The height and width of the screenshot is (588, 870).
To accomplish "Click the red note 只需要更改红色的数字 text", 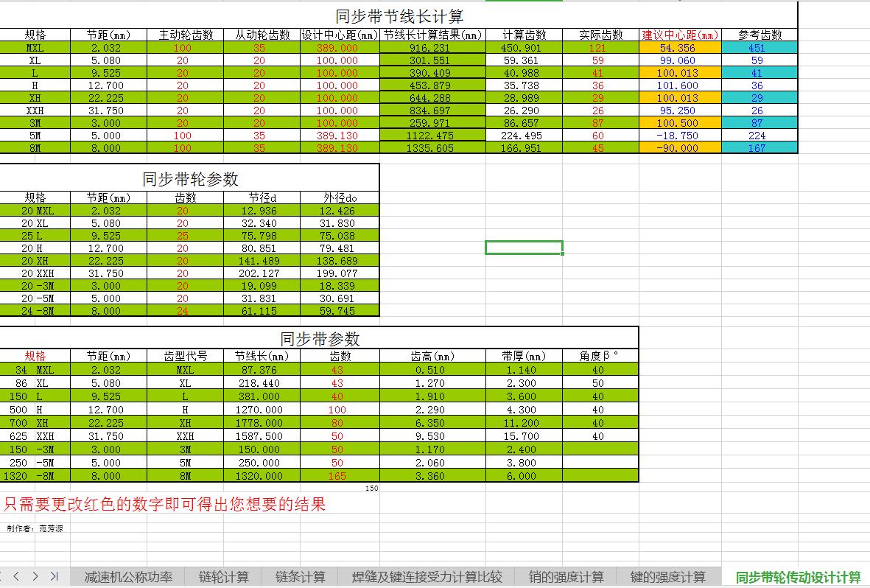I will point(164,505).
